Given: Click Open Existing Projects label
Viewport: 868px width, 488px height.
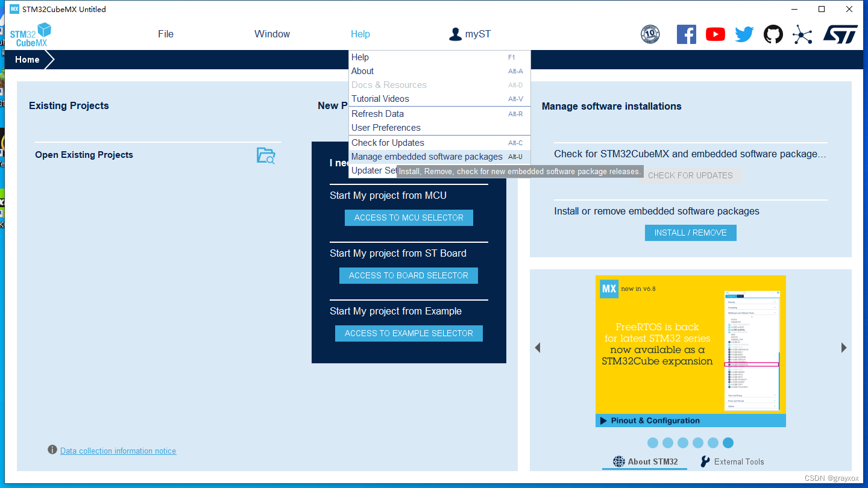Looking at the screenshot, I should [84, 155].
